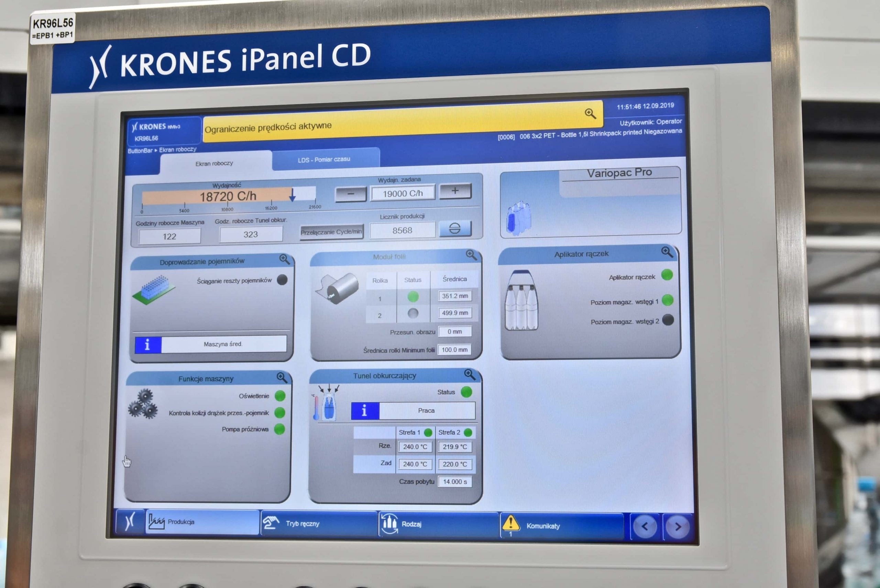
Task: Toggle Ściąganie reszty pojemników indicator
Action: pyautogui.click(x=282, y=279)
